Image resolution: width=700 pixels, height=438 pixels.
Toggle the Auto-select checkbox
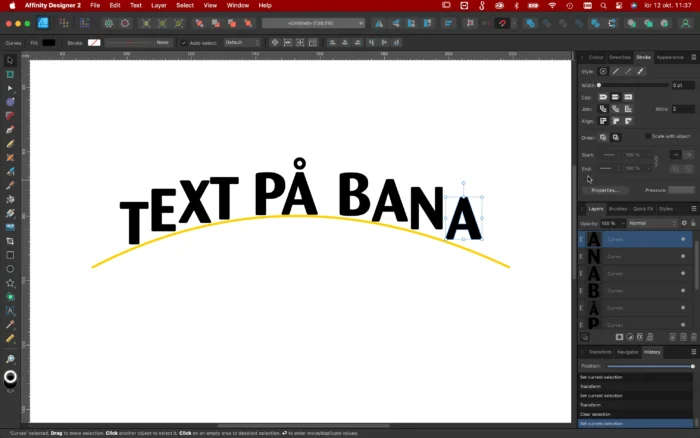click(x=183, y=43)
